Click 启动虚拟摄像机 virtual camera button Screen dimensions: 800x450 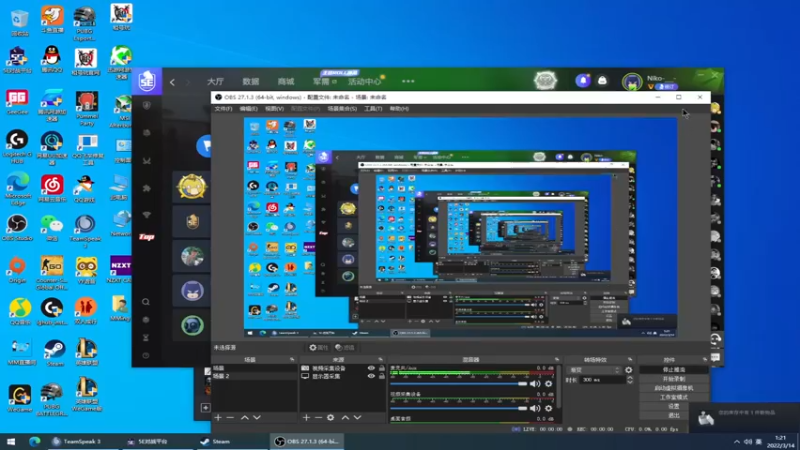point(673,388)
